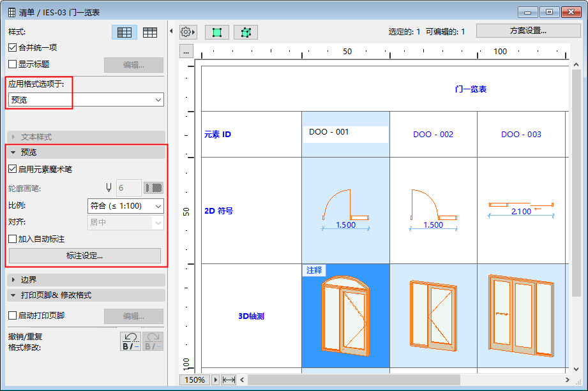The width and height of the screenshot is (588, 391).
Task: Open the zoom options arrow beside 150%
Action: pyautogui.click(x=215, y=380)
